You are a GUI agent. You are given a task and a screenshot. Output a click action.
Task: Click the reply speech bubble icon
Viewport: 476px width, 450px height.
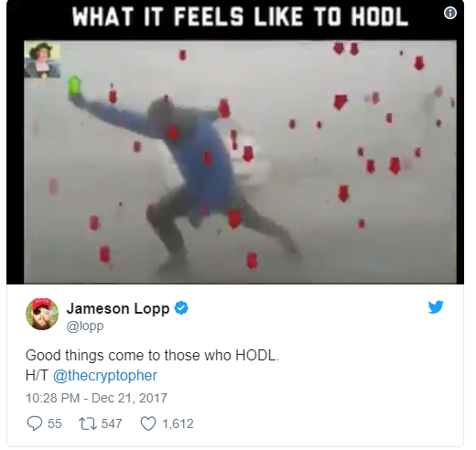click(x=35, y=423)
